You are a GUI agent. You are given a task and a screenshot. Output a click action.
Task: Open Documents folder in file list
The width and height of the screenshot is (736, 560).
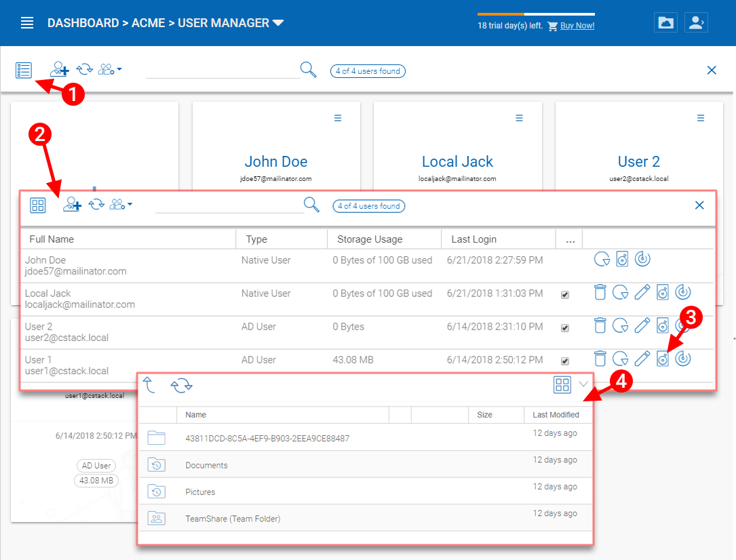point(206,465)
